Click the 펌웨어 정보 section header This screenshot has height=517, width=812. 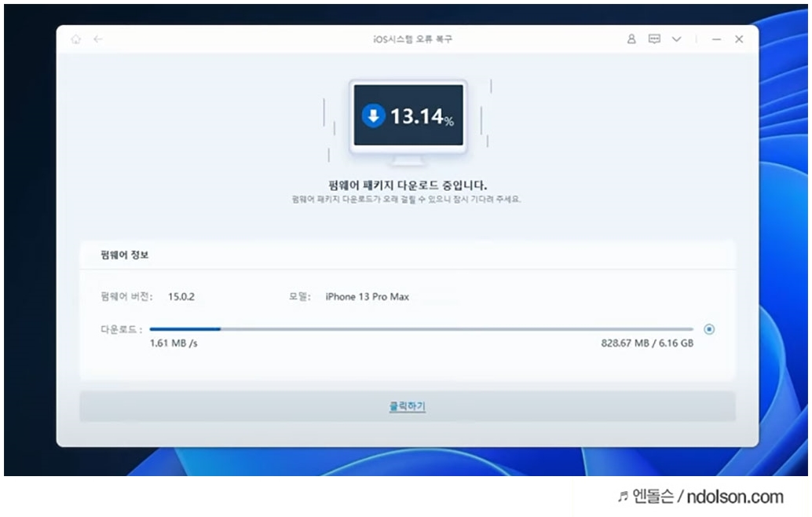[x=124, y=255]
